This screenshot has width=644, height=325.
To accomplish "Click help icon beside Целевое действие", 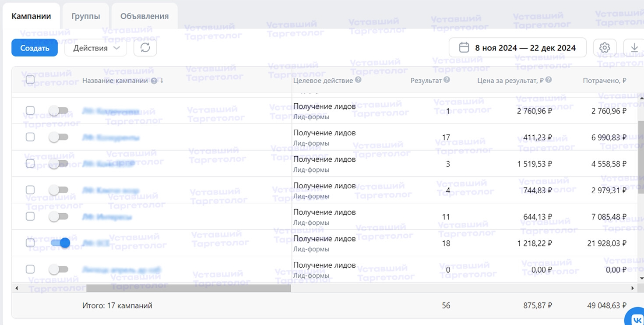I will click(358, 80).
